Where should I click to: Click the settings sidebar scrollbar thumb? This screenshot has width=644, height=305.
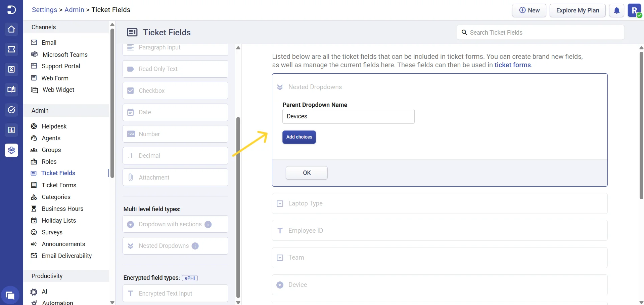[x=112, y=103]
